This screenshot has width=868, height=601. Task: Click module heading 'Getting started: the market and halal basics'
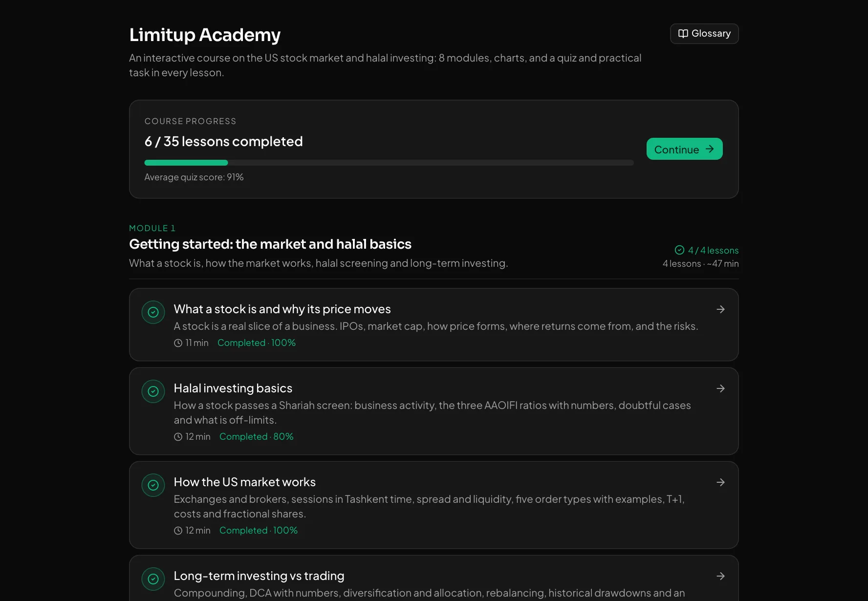(x=270, y=244)
